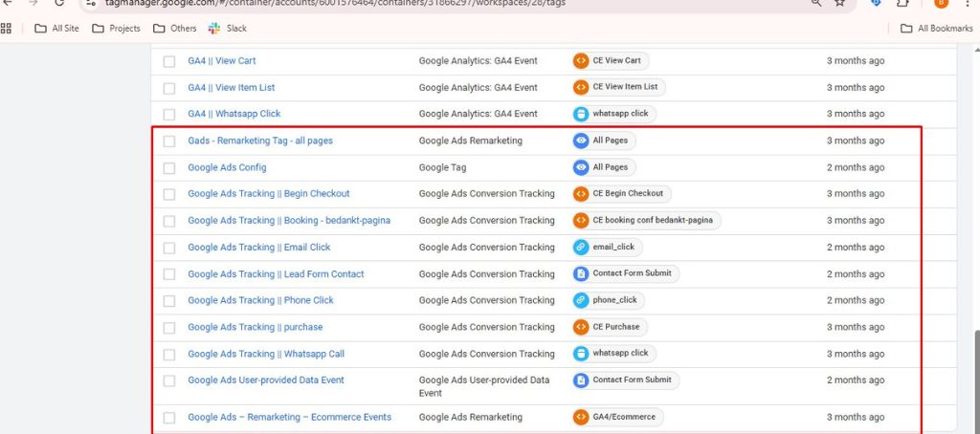Expand the Projects bookmarks folder
The width and height of the screenshot is (980, 434).
click(x=116, y=29)
